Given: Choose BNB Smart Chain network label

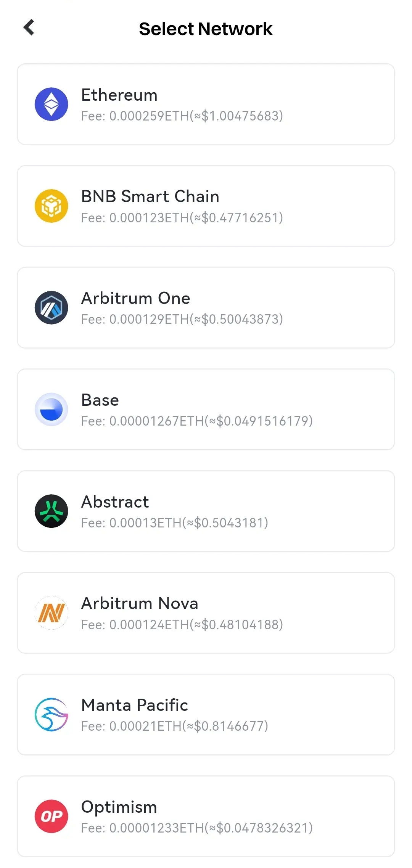Looking at the screenshot, I should pos(150,196).
